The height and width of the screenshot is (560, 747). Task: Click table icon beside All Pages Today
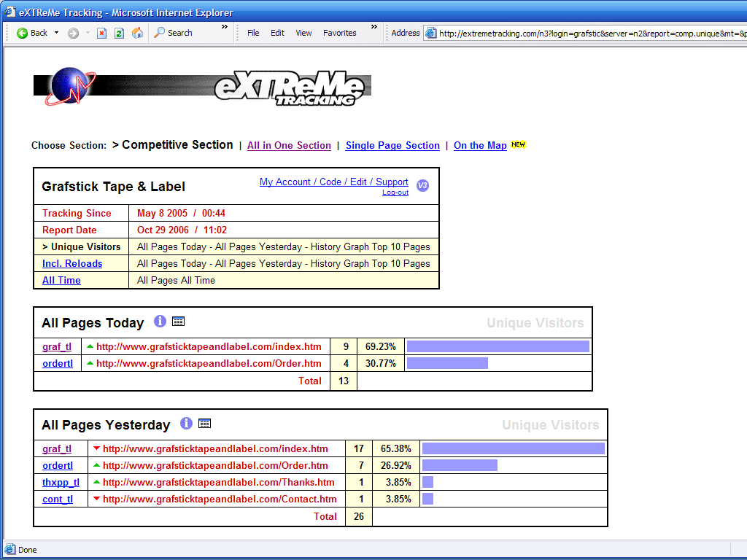pos(178,322)
